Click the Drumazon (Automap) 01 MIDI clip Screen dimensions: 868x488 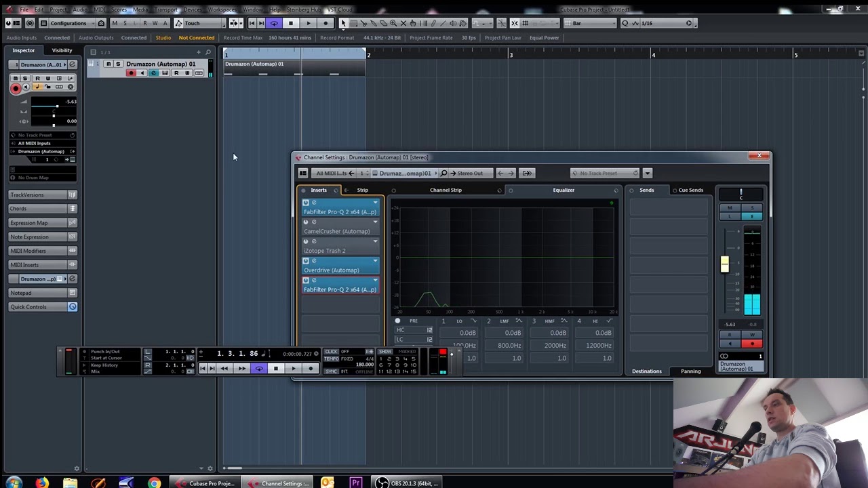(296, 68)
